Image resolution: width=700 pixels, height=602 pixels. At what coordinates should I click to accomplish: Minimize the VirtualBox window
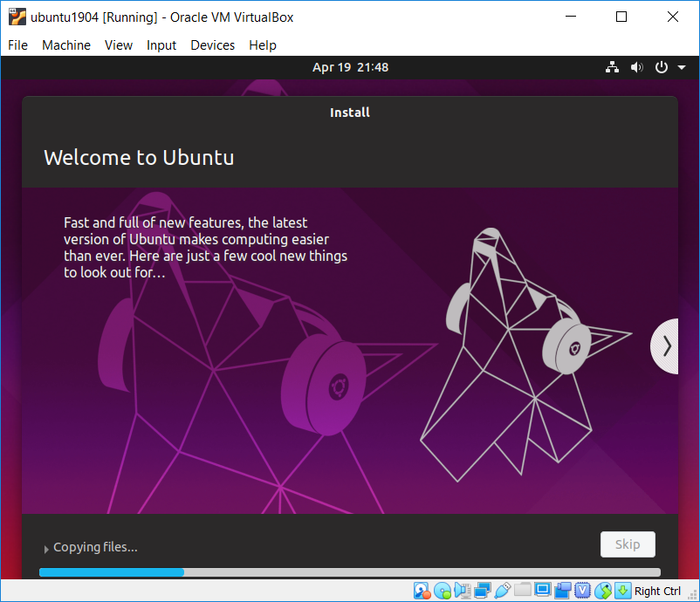click(571, 17)
